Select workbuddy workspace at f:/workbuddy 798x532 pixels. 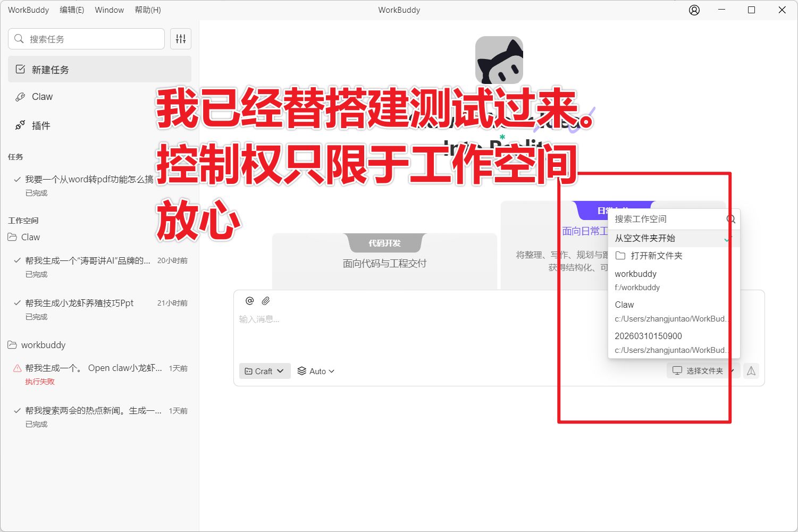pos(674,281)
